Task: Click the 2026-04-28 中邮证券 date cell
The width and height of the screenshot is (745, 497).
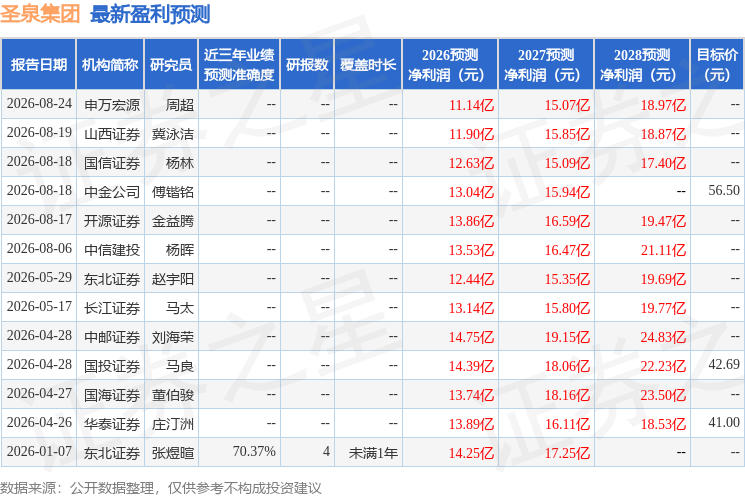Action: [39, 335]
